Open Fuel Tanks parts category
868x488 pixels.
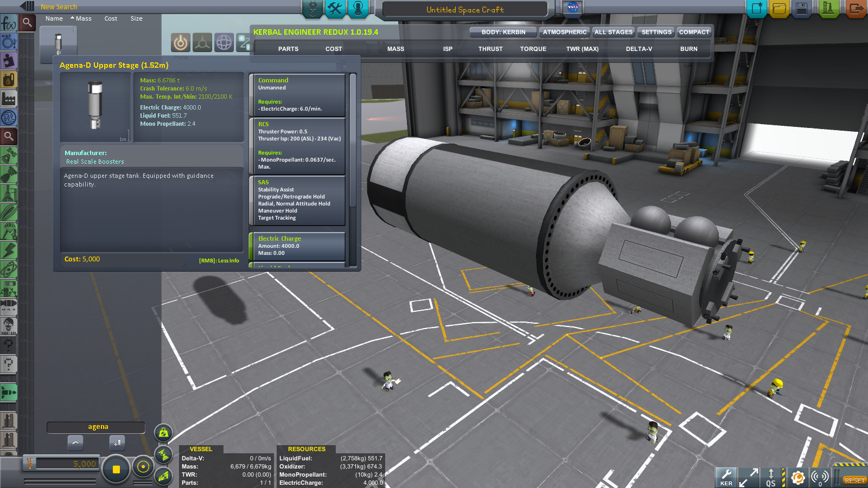pos(9,80)
